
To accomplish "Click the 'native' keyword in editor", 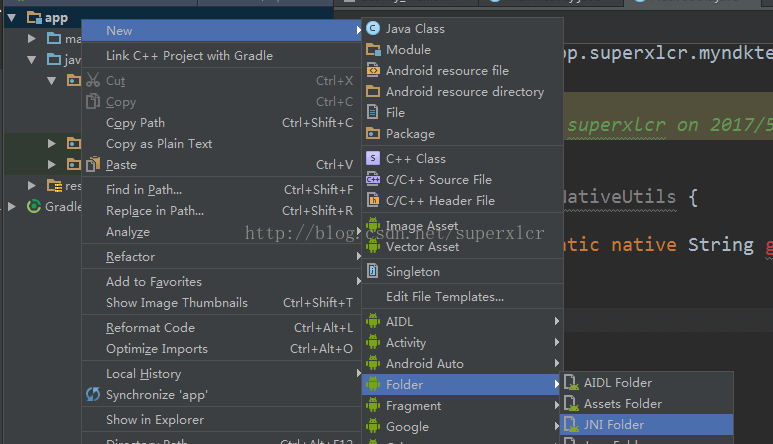I will pos(643,245).
